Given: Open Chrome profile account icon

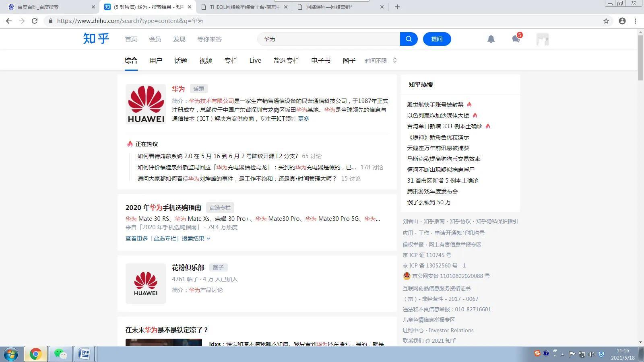Looking at the screenshot, I should (x=622, y=21).
